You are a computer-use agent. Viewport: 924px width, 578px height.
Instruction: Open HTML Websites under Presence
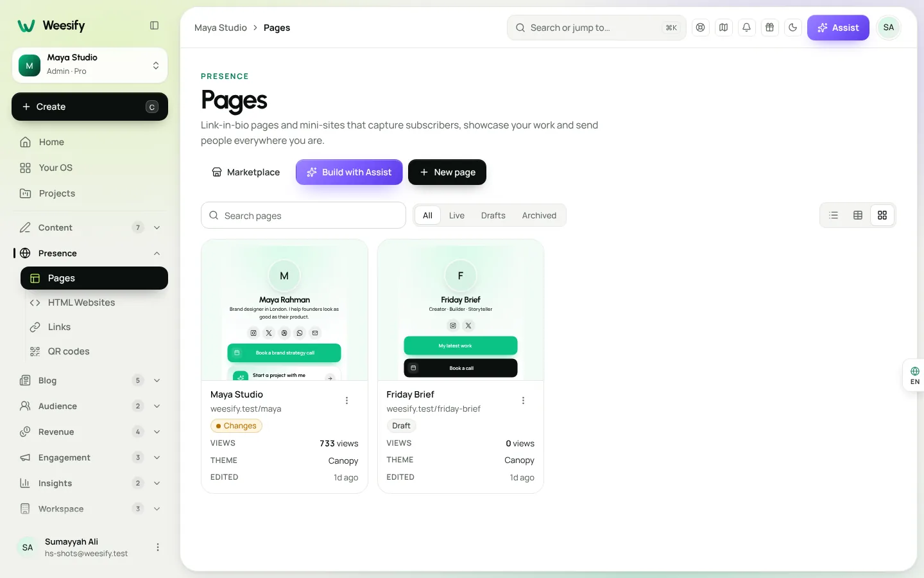tap(94, 302)
